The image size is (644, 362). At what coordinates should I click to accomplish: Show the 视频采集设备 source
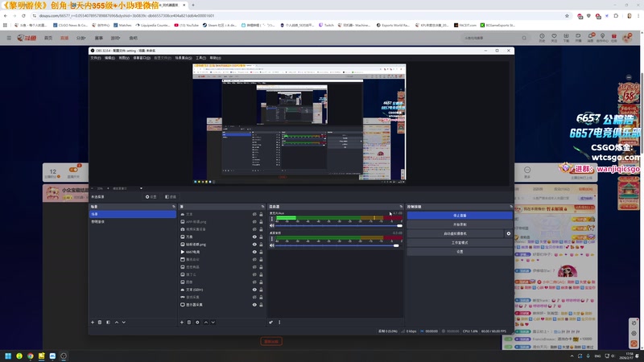(x=254, y=229)
